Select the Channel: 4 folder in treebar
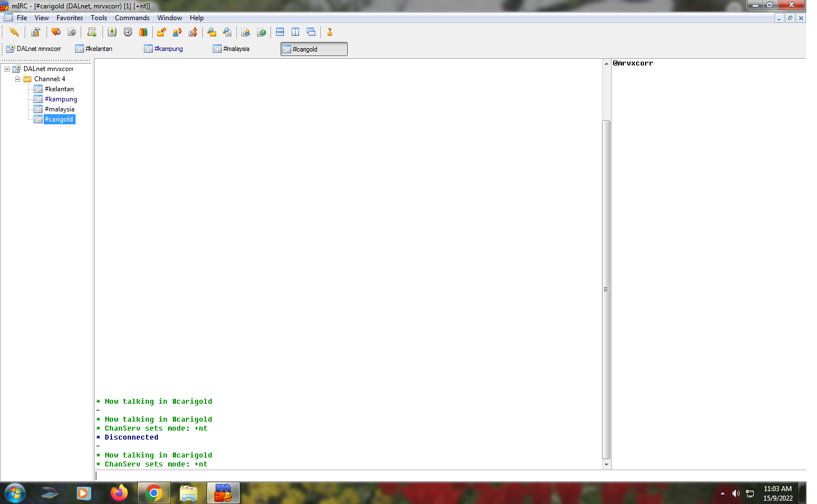This screenshot has height=504, width=817. 49,79
